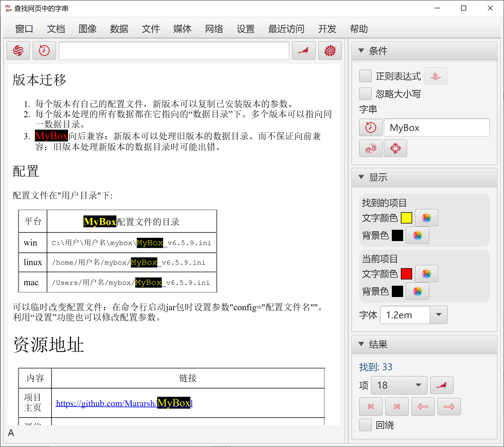Enable the 正则表达式 checkbox

coord(365,76)
